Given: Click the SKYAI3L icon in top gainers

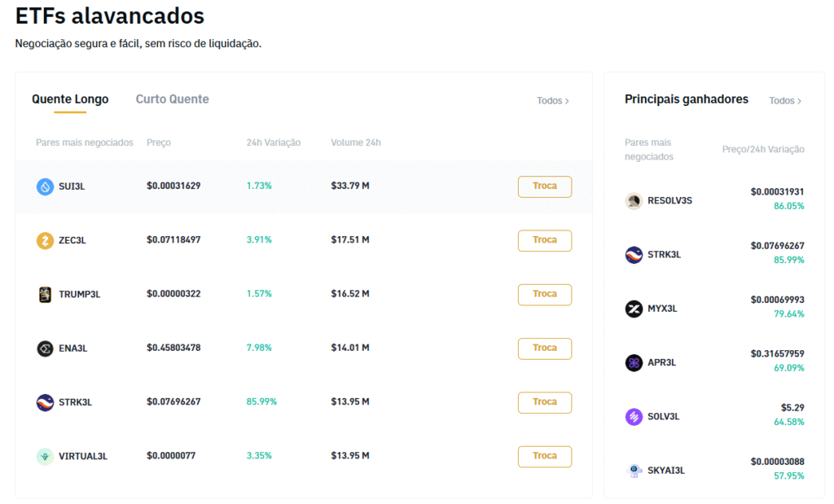Looking at the screenshot, I should [634, 471].
